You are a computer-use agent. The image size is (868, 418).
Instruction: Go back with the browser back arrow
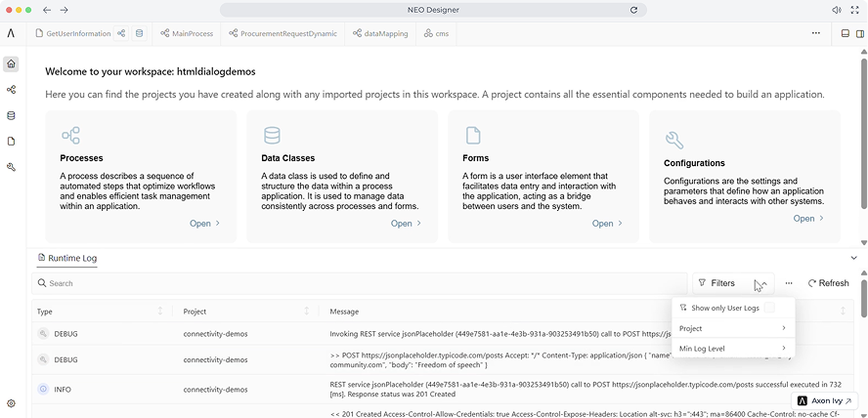pyautogui.click(x=47, y=10)
